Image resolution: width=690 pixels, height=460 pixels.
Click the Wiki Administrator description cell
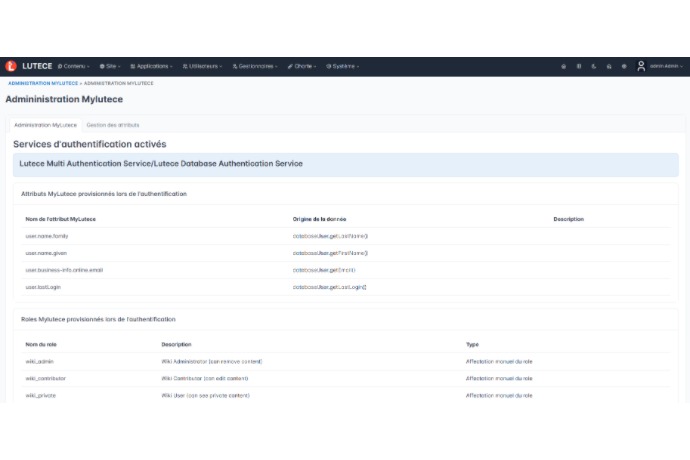tap(212, 361)
